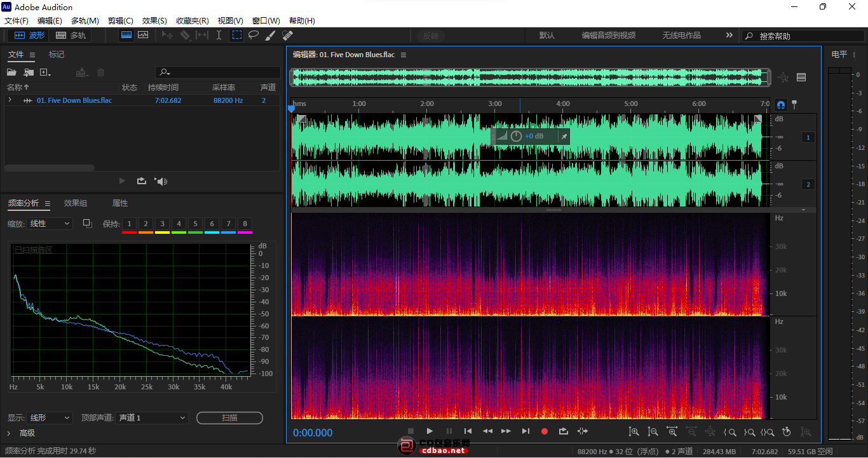Viewport: 868px width, 458px height.
Task: Switch to the 效果组 (Effects Rack) tab
Action: [76, 203]
